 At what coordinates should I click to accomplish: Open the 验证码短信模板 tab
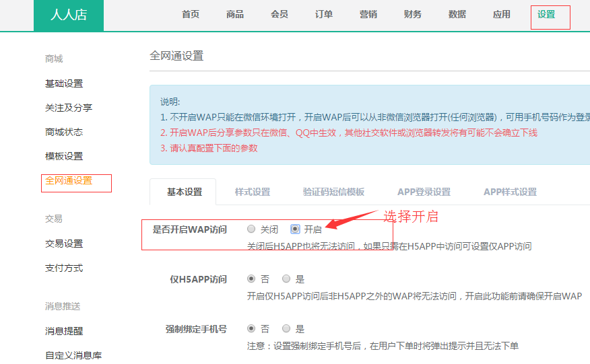(333, 192)
